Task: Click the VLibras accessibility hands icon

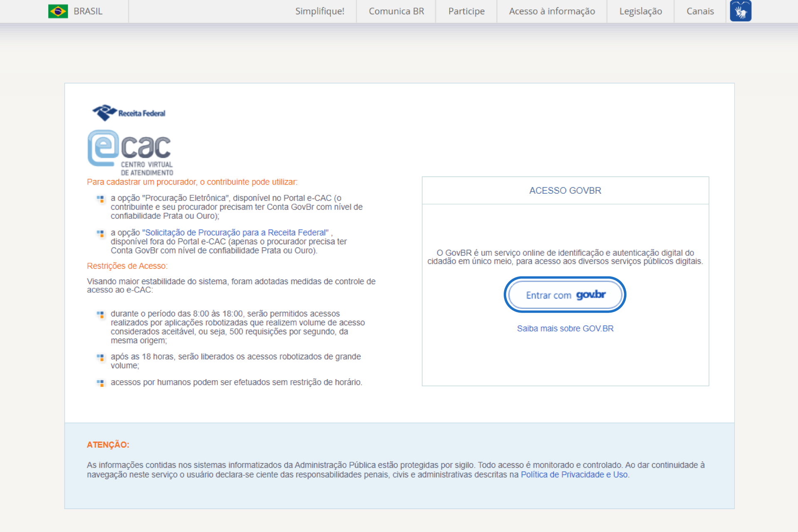Action: click(x=740, y=11)
